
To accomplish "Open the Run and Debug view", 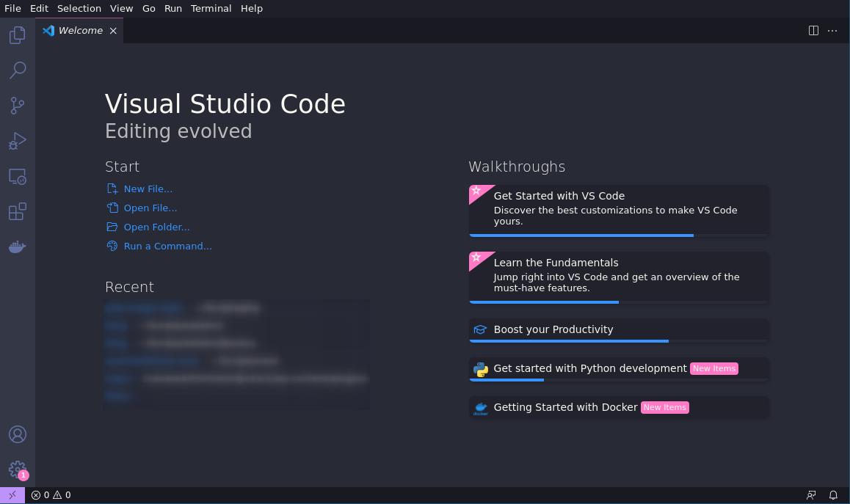I will [x=18, y=141].
